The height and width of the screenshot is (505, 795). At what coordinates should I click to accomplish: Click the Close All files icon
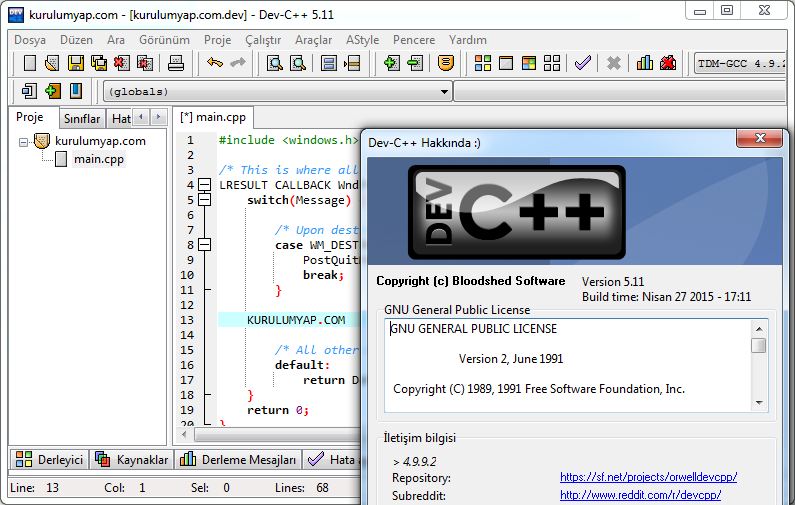[x=145, y=63]
